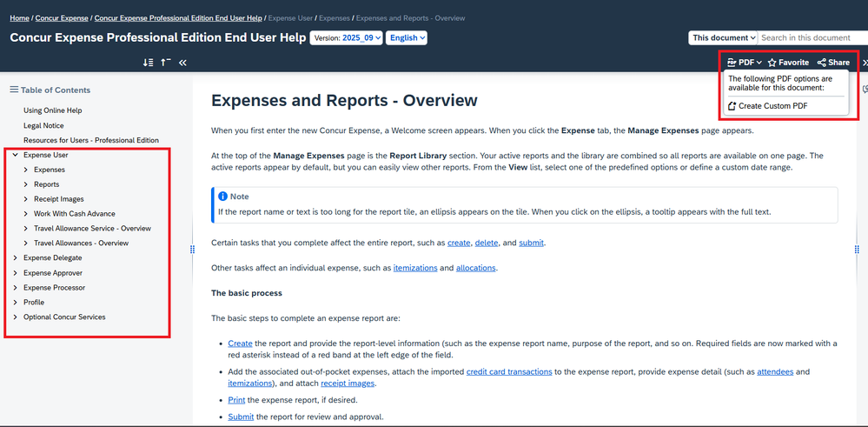Click the submit link in paragraph

(x=532, y=243)
